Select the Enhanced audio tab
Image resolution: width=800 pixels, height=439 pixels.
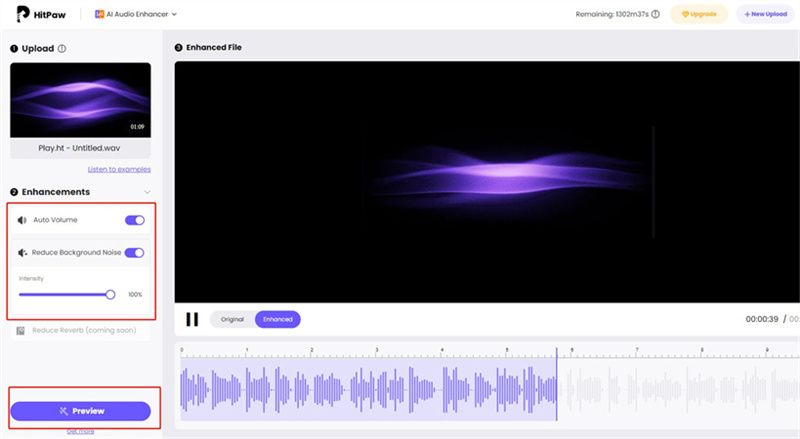277,319
